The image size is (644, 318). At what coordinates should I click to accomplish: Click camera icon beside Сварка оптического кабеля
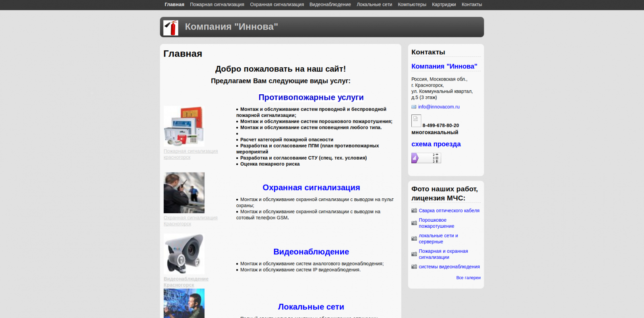point(414,210)
